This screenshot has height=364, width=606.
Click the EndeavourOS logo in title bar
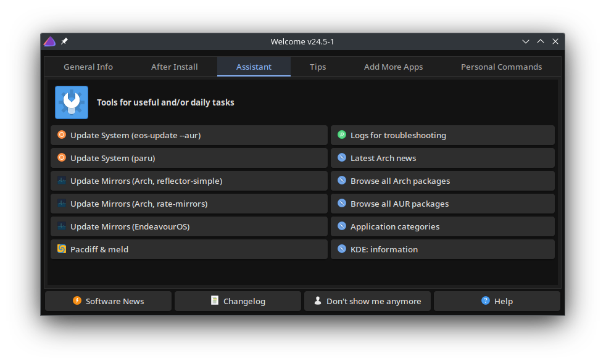coord(49,41)
